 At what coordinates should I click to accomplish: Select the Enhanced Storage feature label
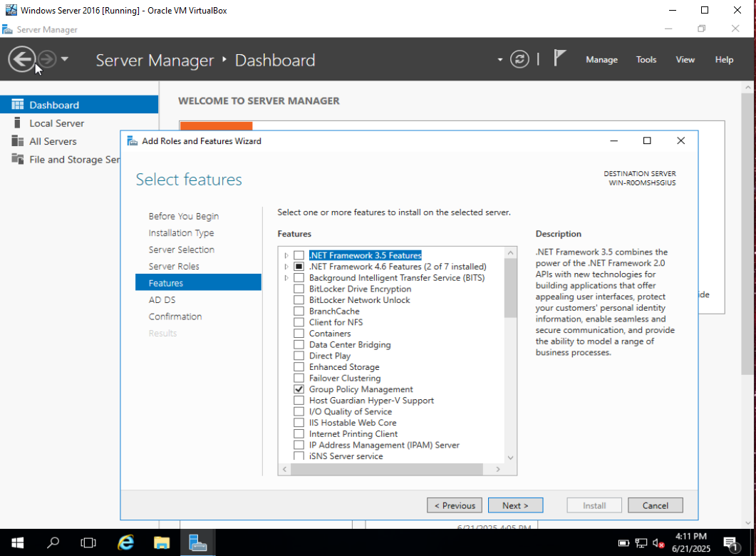tap(344, 367)
